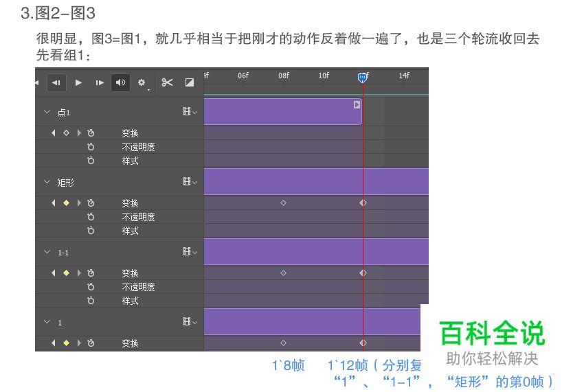584x392 pixels.
Task: Toggle stopwatch for 点1 变换
Action: click(x=91, y=133)
